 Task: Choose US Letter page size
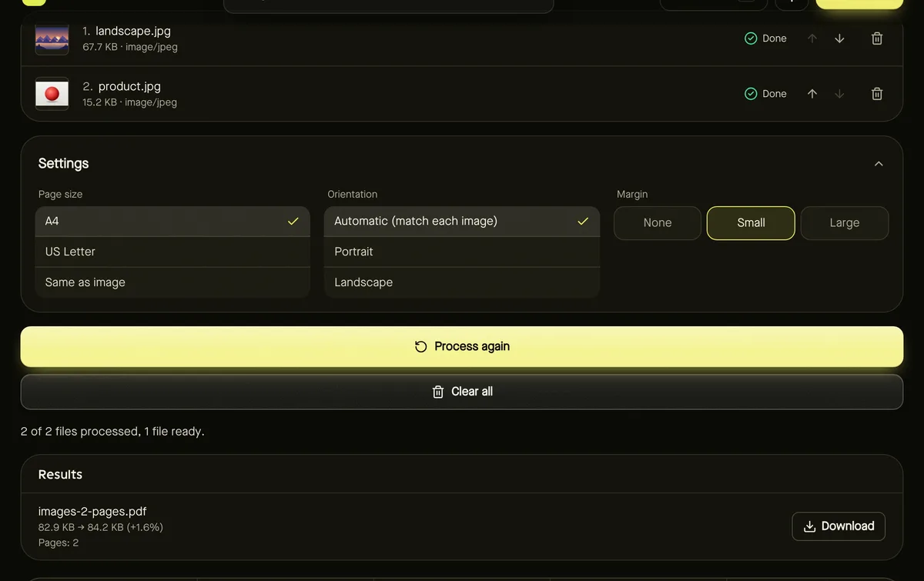click(x=172, y=252)
